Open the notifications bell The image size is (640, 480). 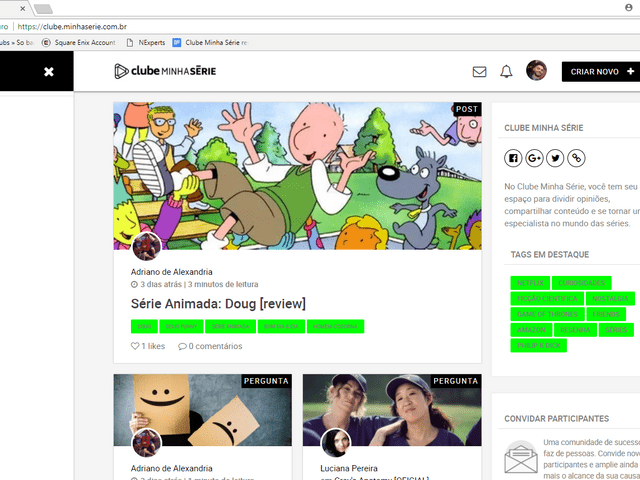(x=506, y=71)
